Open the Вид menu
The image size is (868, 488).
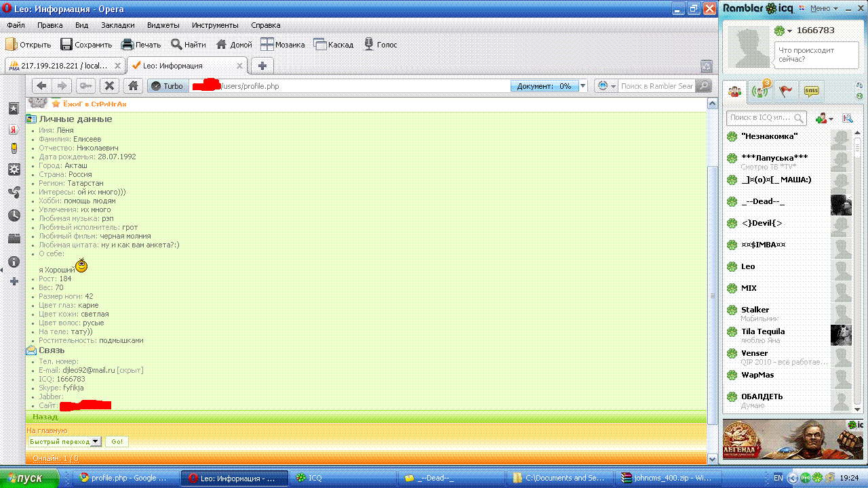82,25
